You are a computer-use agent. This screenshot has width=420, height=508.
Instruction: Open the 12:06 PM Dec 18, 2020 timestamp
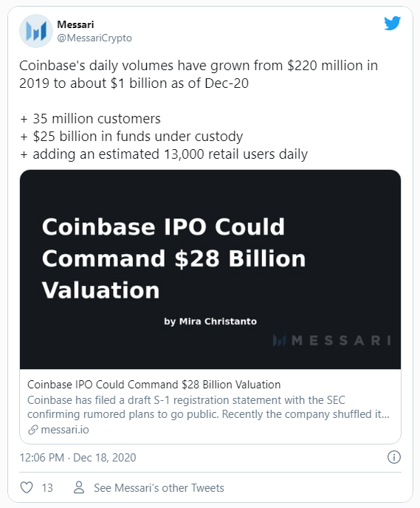coord(78,458)
